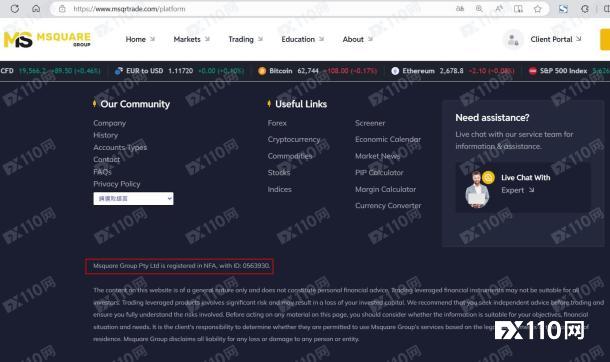610x362 pixels.
Task: Expand the Education menu arrow
Action: (322, 39)
